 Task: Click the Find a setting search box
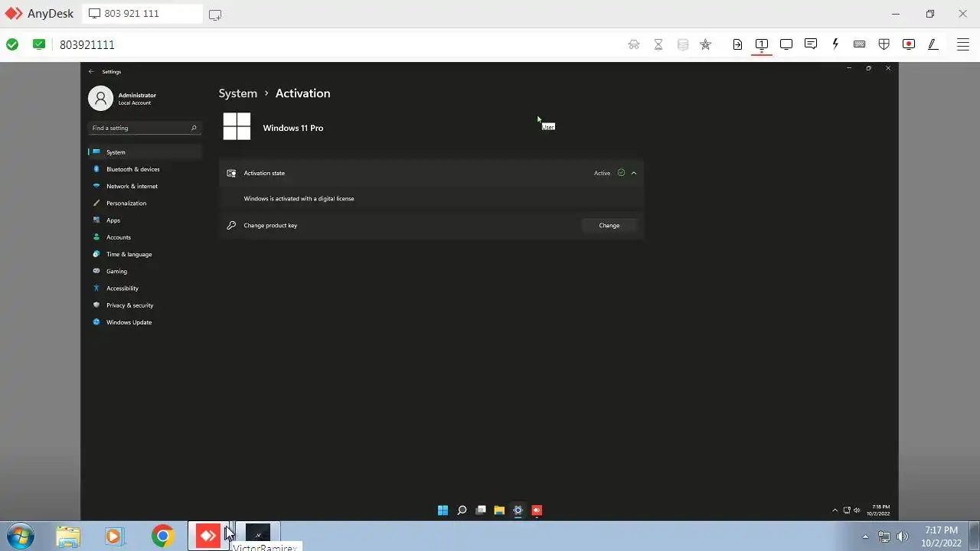click(x=144, y=128)
